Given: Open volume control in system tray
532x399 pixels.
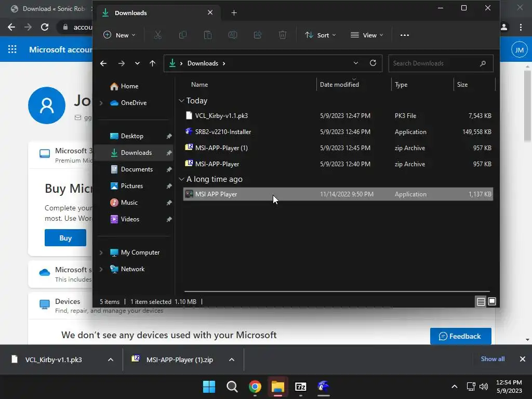Looking at the screenshot, I should coord(484,387).
